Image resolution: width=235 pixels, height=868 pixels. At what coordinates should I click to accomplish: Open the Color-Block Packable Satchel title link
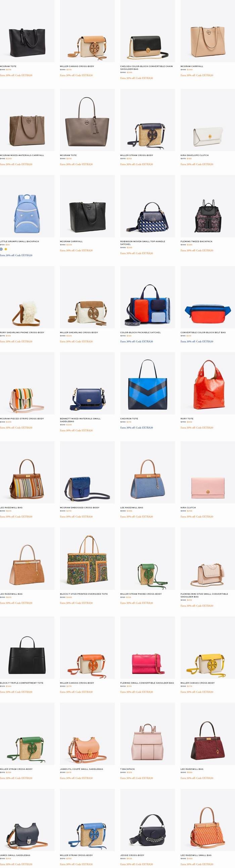(x=140, y=332)
